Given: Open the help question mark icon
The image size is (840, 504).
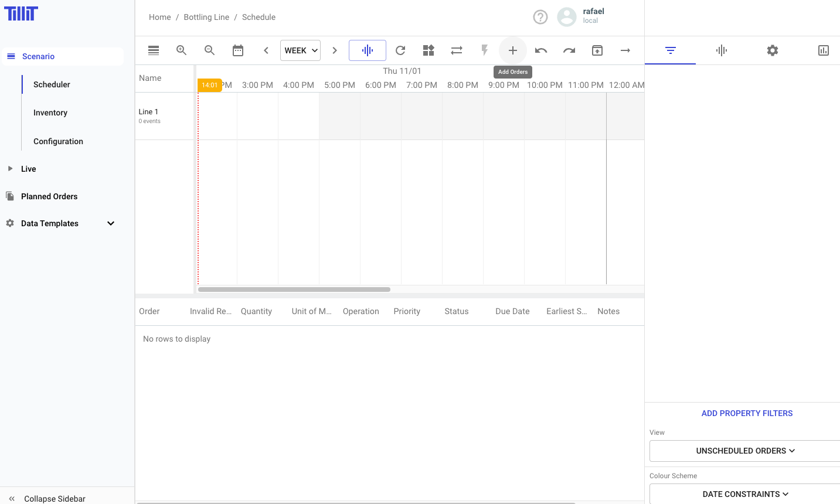Looking at the screenshot, I should pos(540,17).
